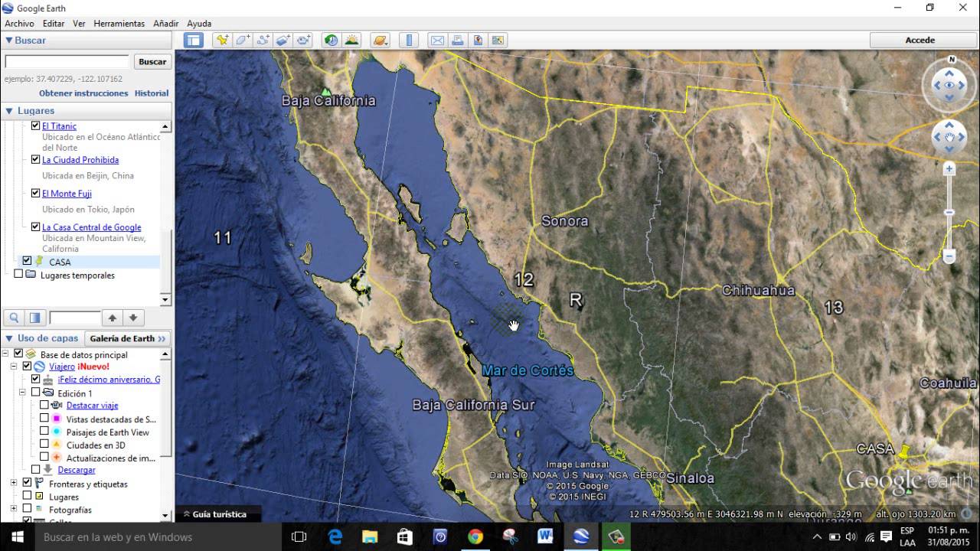Click the Windows taskbar search box
This screenshot has width=980, height=551.
point(158,537)
